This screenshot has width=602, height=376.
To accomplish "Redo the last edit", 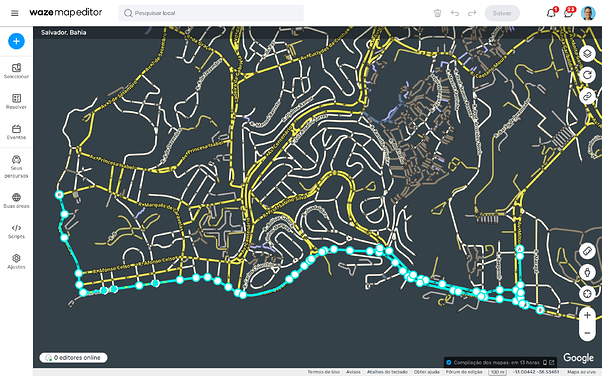I will click(472, 13).
